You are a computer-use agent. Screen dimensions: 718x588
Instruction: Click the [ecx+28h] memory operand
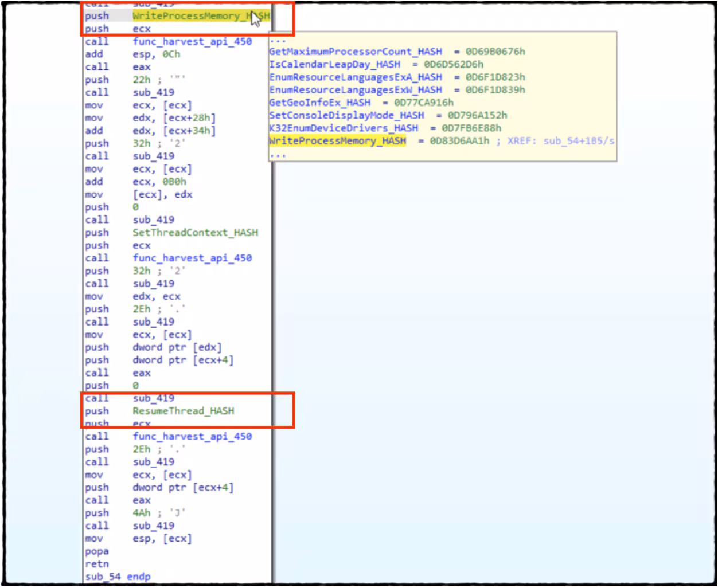click(189, 118)
